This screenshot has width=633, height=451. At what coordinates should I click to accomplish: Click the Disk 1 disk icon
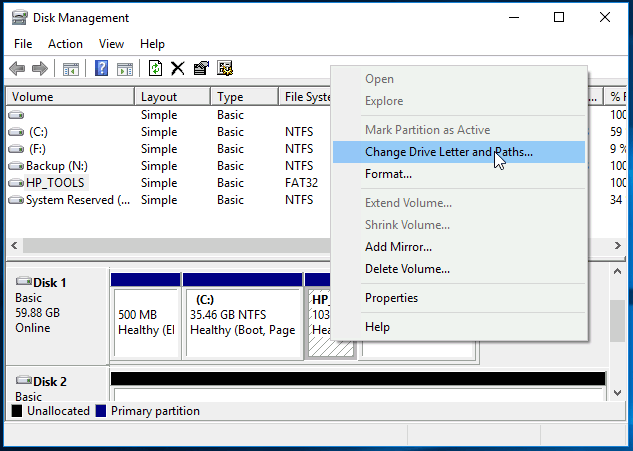(x=23, y=281)
